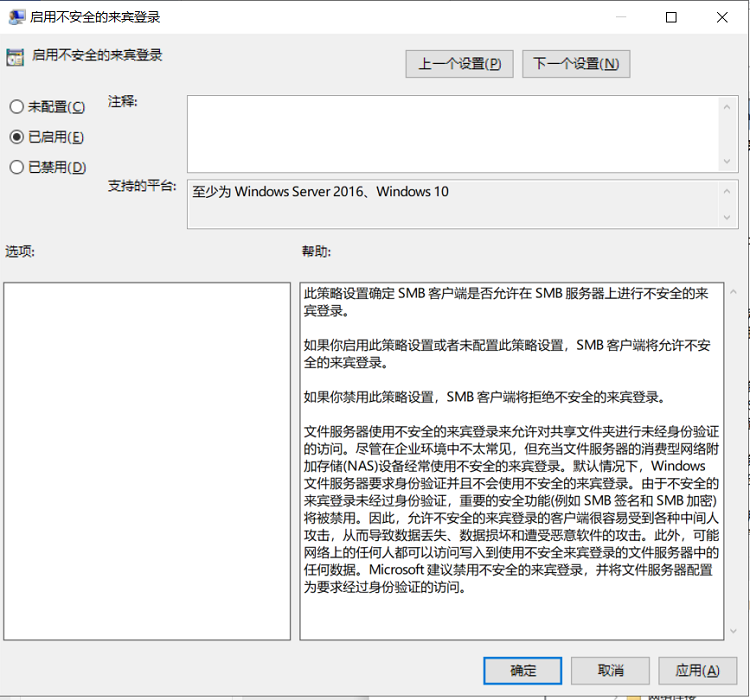Go to next setting with 下一个设置
This screenshot has width=750, height=700.
click(575, 64)
